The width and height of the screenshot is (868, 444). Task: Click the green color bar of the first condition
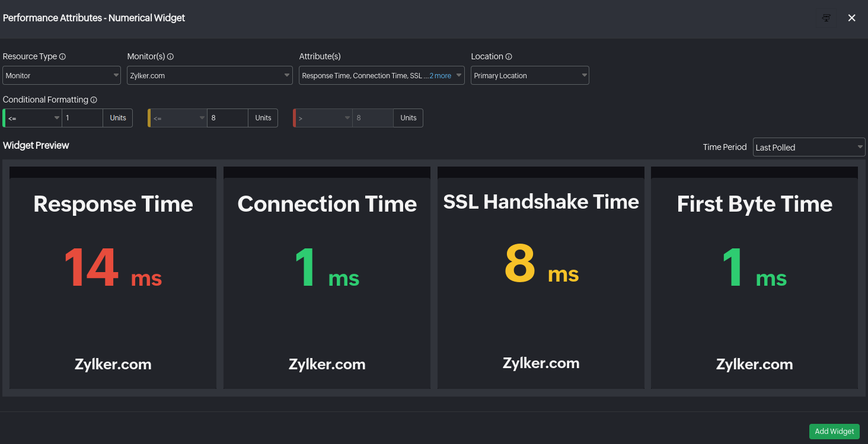click(x=5, y=118)
